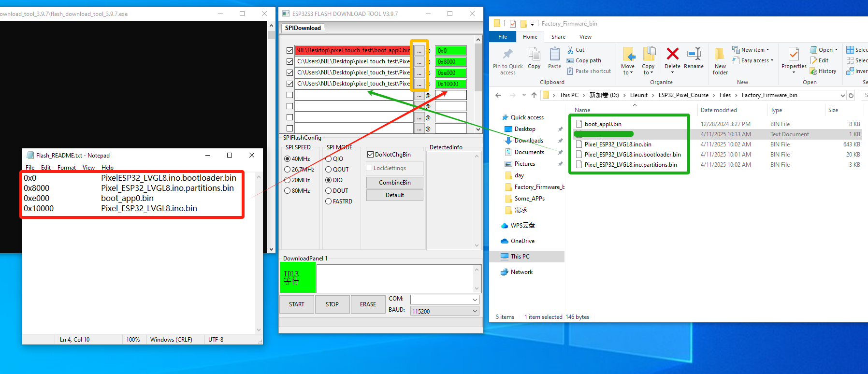
Task: Click the Default button
Action: click(x=395, y=195)
